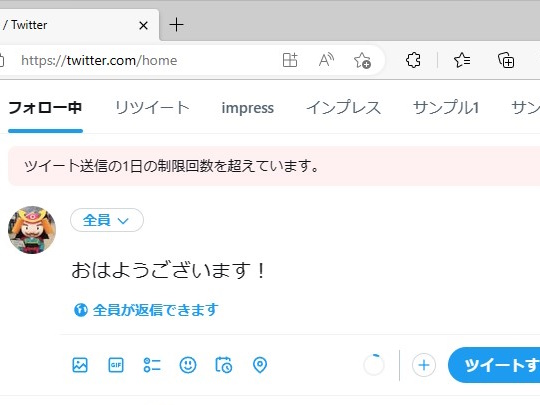Click the tweet limit exceeded error message
Screen dimensions: 540x405
(274, 166)
